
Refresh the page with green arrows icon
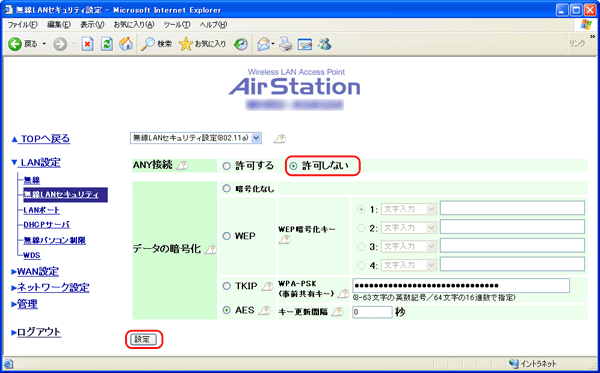107,44
